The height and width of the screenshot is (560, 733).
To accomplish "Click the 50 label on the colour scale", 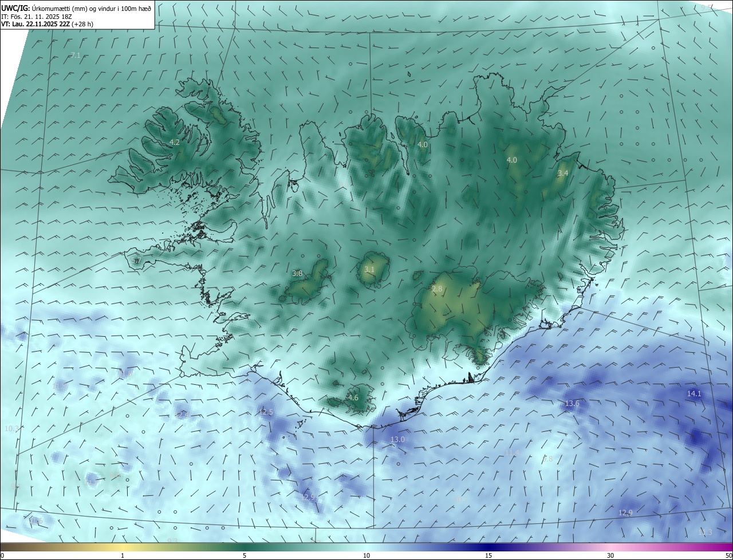I will point(728,555).
